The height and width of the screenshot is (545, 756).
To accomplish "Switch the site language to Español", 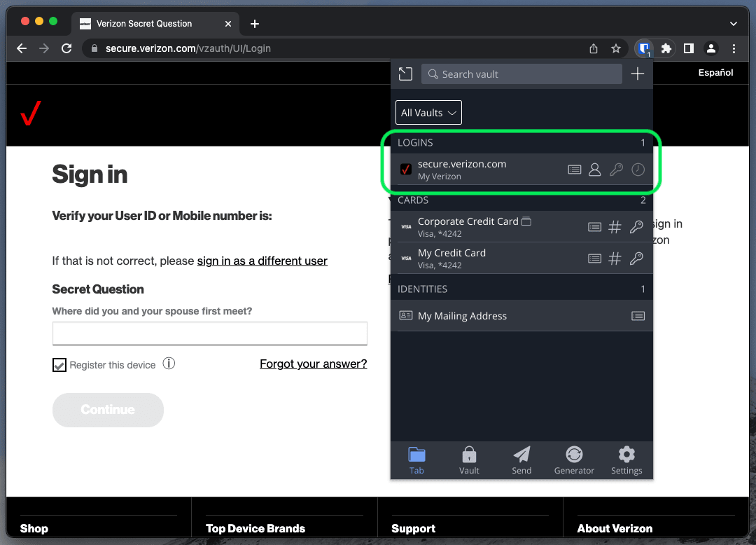I will 715,72.
